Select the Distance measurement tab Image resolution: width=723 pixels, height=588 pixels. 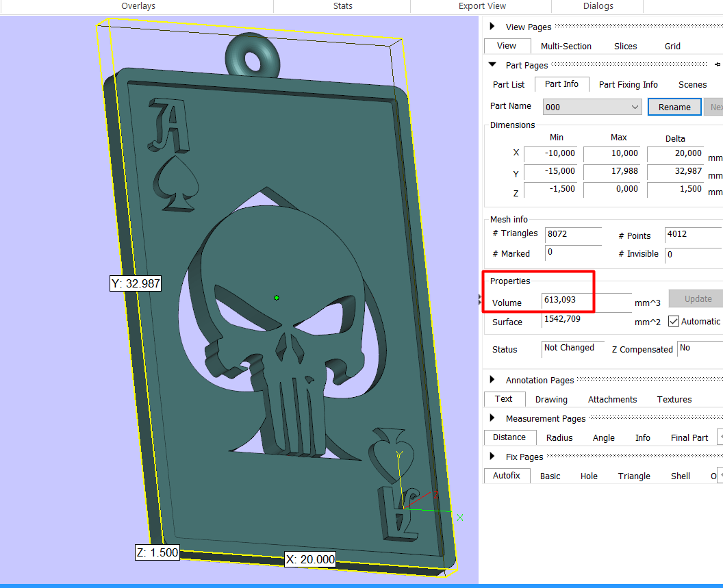(509, 437)
